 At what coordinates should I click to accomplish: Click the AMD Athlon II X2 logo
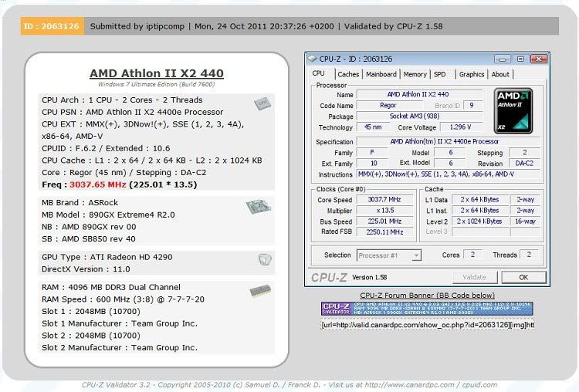pos(513,110)
